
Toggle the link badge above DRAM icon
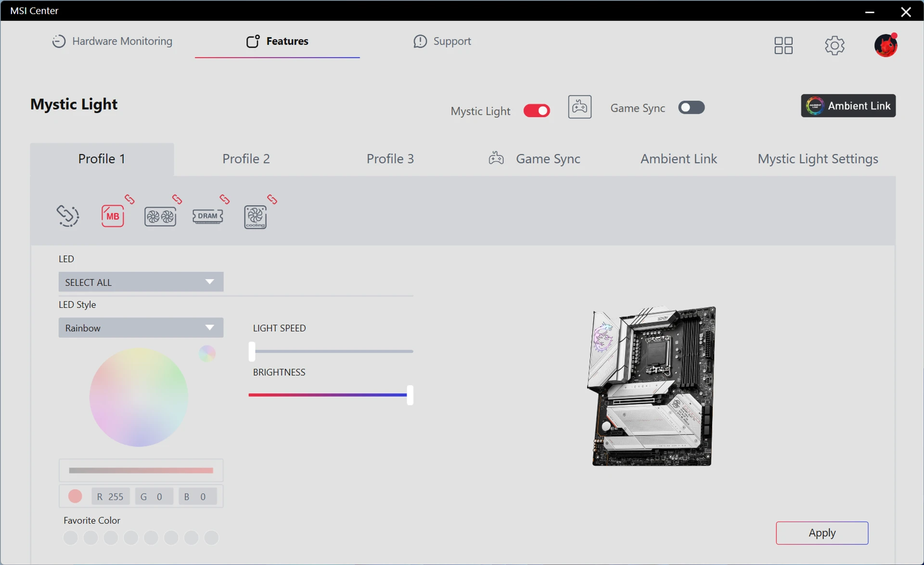pos(224,199)
